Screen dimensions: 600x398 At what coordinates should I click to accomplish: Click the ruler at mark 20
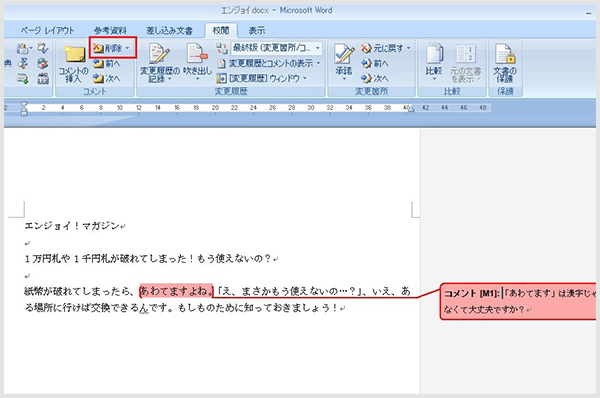215,108
